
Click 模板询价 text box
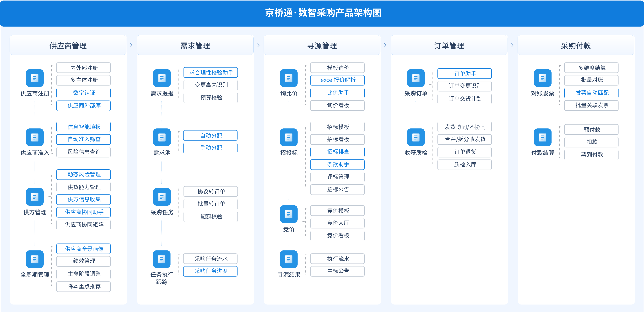[x=337, y=68]
